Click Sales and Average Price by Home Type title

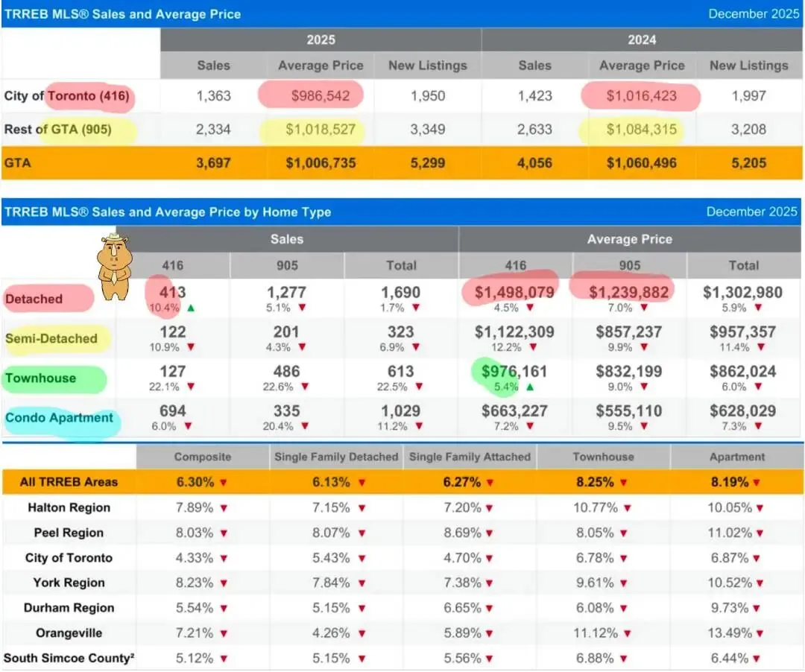pos(168,212)
